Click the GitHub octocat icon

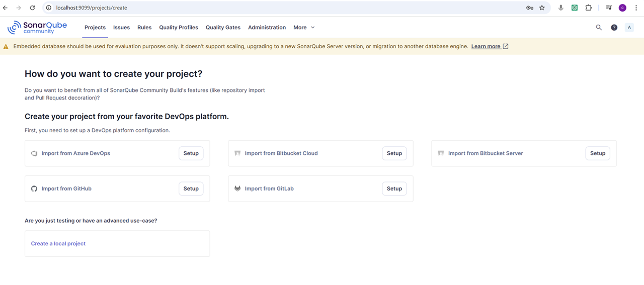click(34, 189)
